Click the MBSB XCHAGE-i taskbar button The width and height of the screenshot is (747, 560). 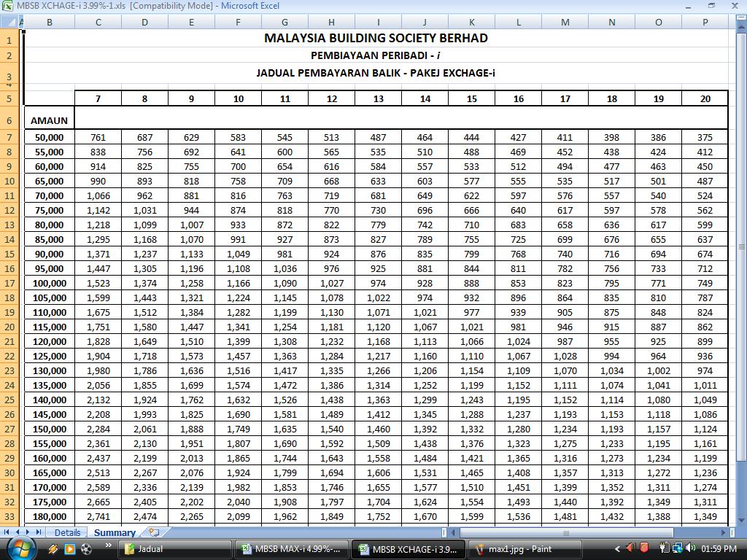click(409, 549)
